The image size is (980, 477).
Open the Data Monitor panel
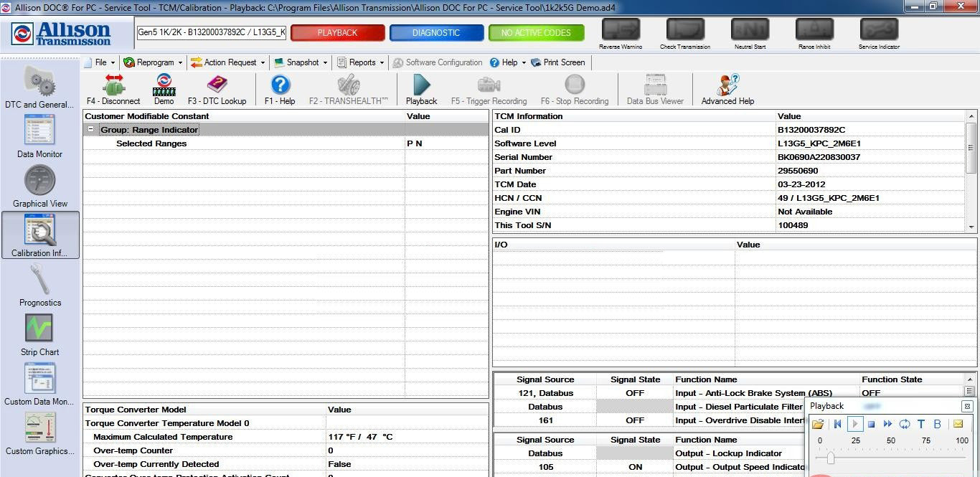coord(39,136)
